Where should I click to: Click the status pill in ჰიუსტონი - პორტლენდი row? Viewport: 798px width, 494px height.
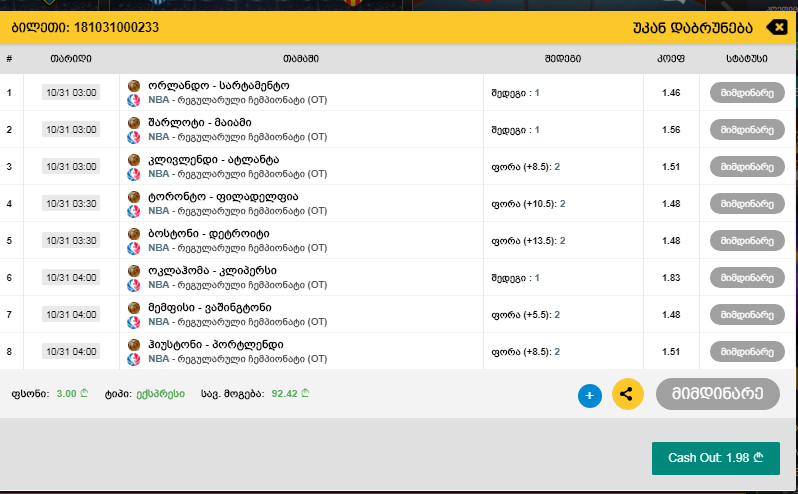coord(747,352)
